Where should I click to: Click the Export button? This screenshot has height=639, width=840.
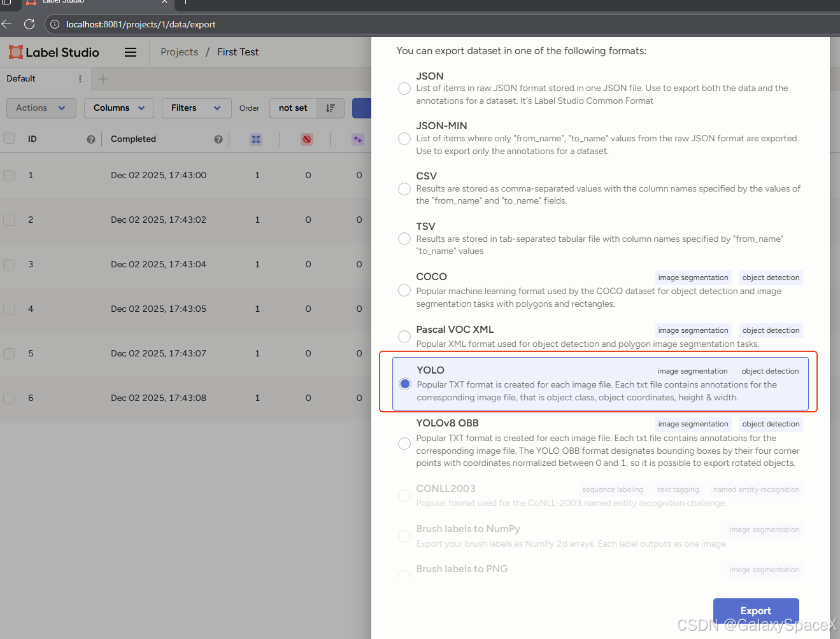[x=756, y=611]
